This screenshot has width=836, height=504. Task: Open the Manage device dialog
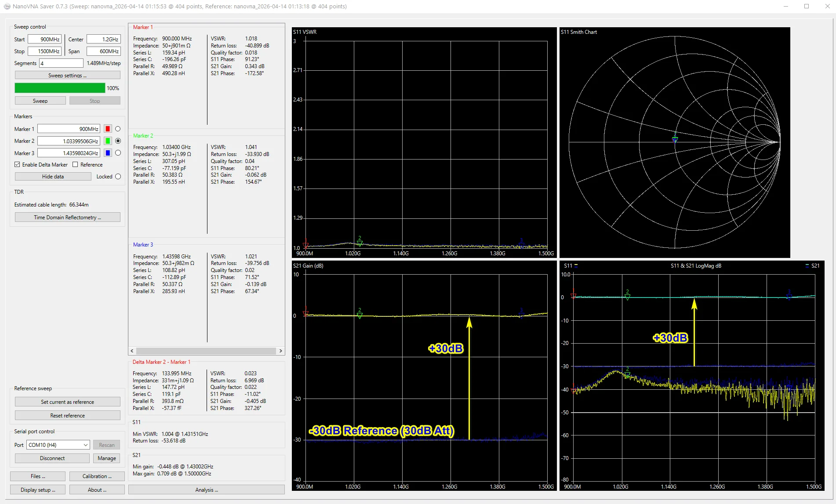[x=107, y=458]
